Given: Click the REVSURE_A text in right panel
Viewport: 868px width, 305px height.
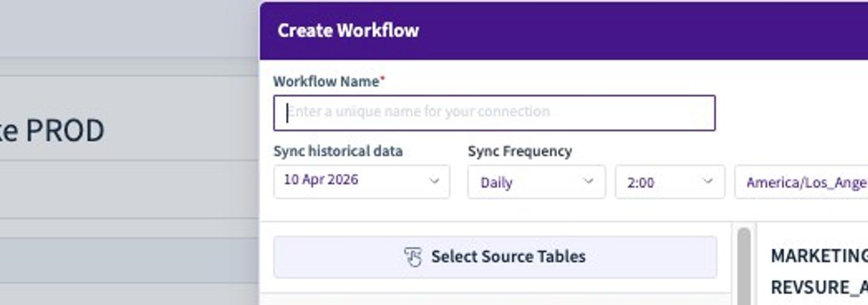Looking at the screenshot, I should click(x=819, y=287).
